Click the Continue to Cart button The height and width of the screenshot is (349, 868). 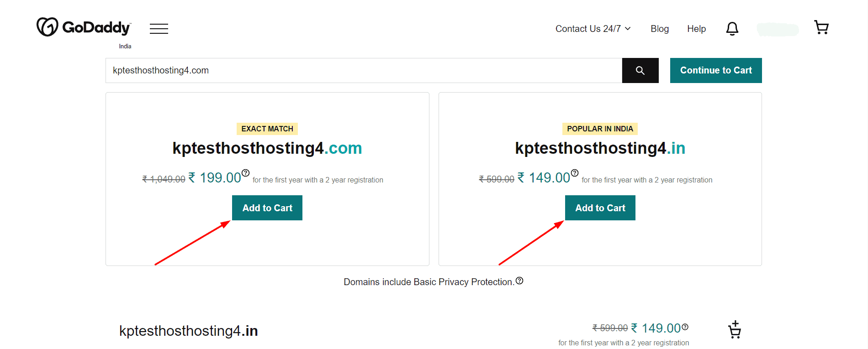[x=715, y=71]
